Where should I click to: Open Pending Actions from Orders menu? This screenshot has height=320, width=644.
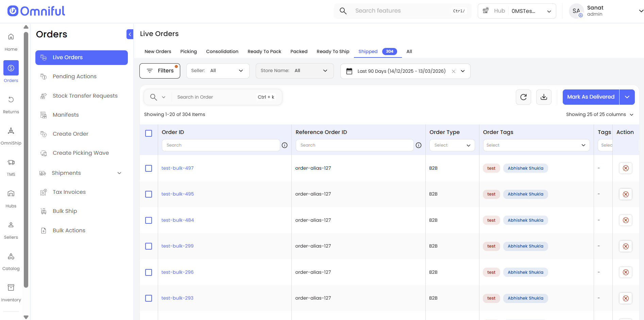click(74, 77)
